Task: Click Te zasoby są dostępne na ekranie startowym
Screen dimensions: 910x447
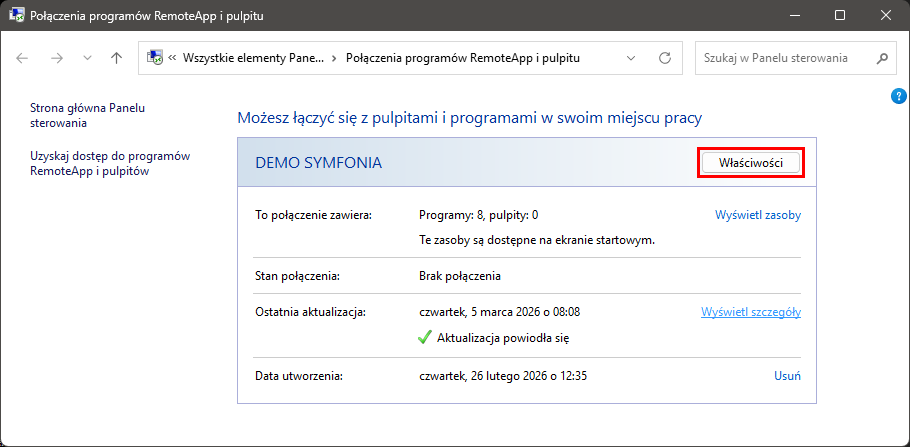Action: point(537,240)
